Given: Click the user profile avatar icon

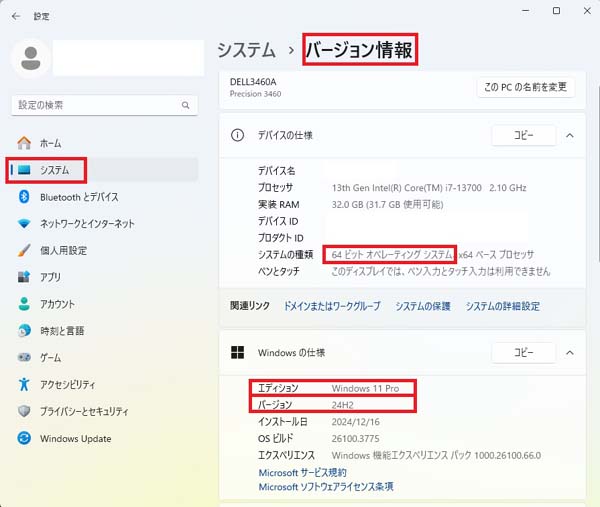Looking at the screenshot, I should tap(31, 58).
